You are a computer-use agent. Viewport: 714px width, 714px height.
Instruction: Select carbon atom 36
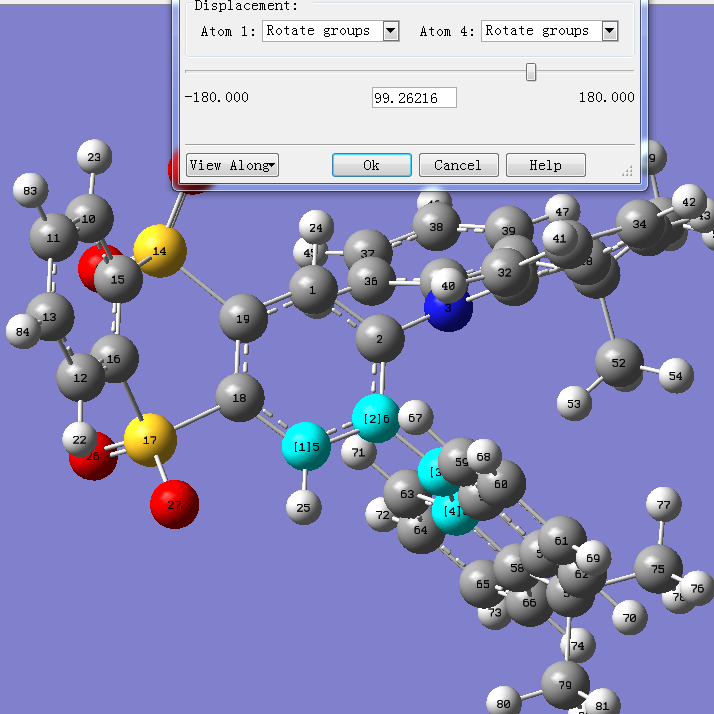point(371,281)
